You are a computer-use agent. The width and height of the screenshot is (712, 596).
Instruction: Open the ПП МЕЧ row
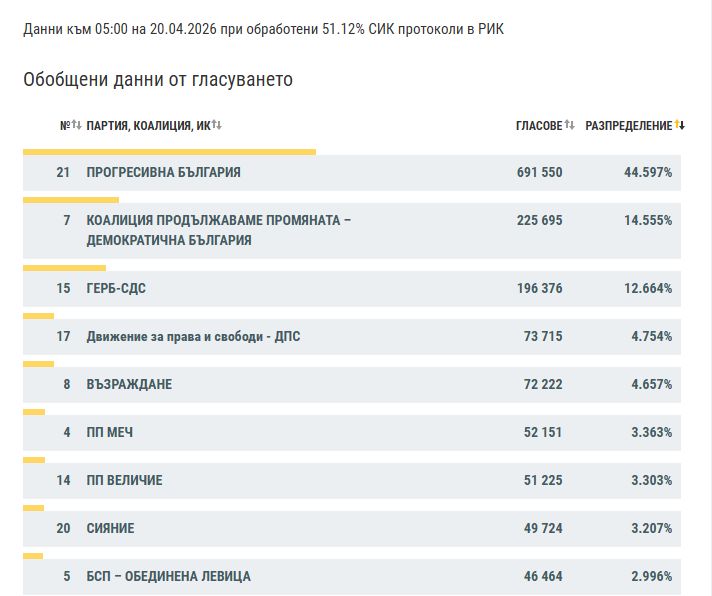[110, 433]
